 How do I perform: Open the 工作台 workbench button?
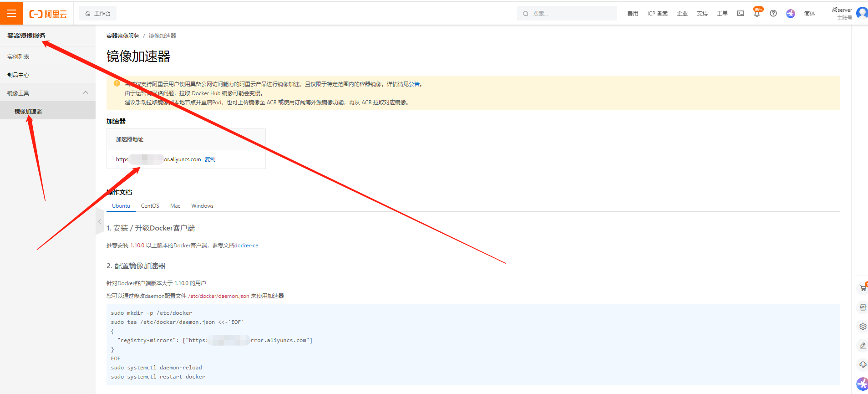(98, 14)
